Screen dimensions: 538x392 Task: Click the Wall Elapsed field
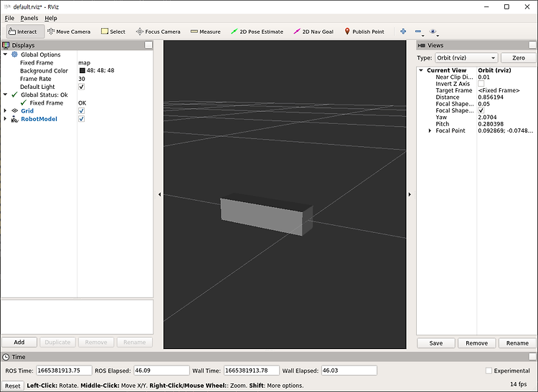349,371
